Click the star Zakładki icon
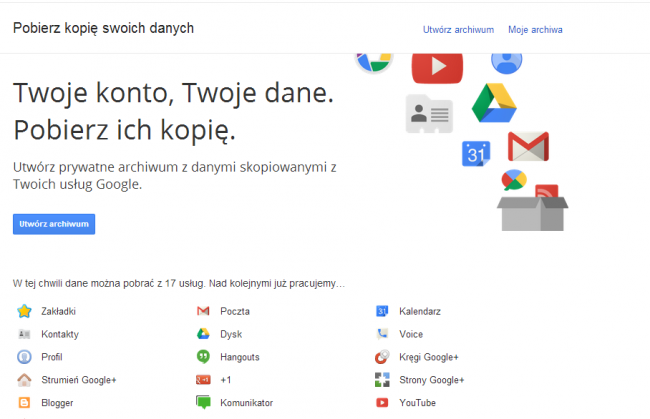Image resolution: width=650 pixels, height=419 pixels. (x=24, y=311)
